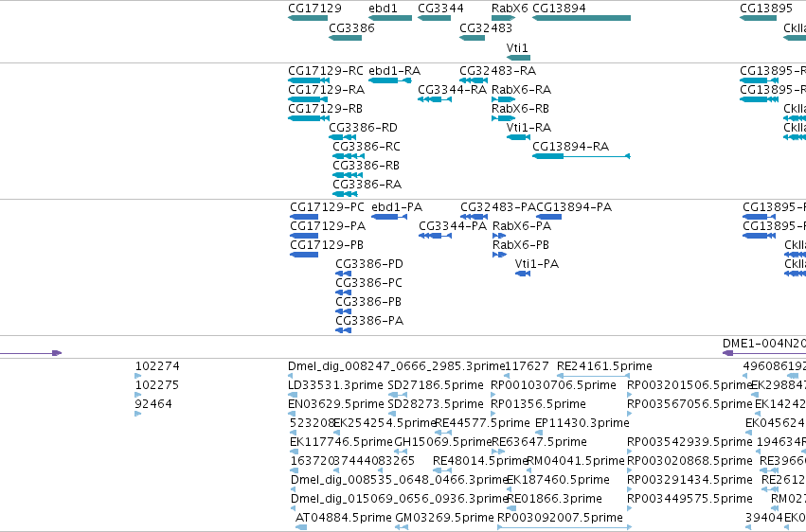806x532 pixels.
Task: Select the CG3344 gene bar
Action: (435, 18)
